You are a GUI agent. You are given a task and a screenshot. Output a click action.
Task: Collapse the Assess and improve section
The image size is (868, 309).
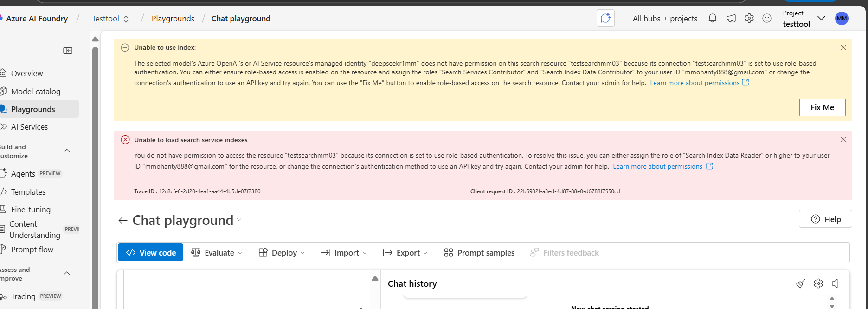pyautogui.click(x=67, y=274)
